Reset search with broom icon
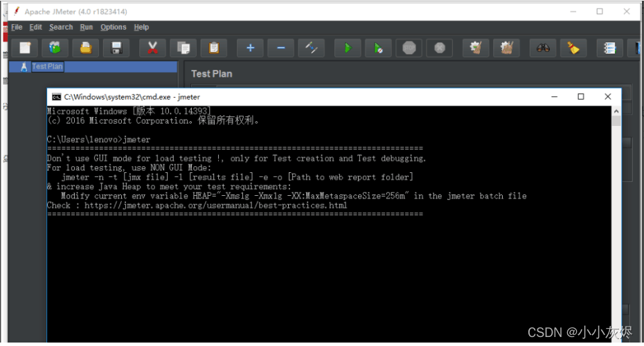644x346 pixels. 573,48
